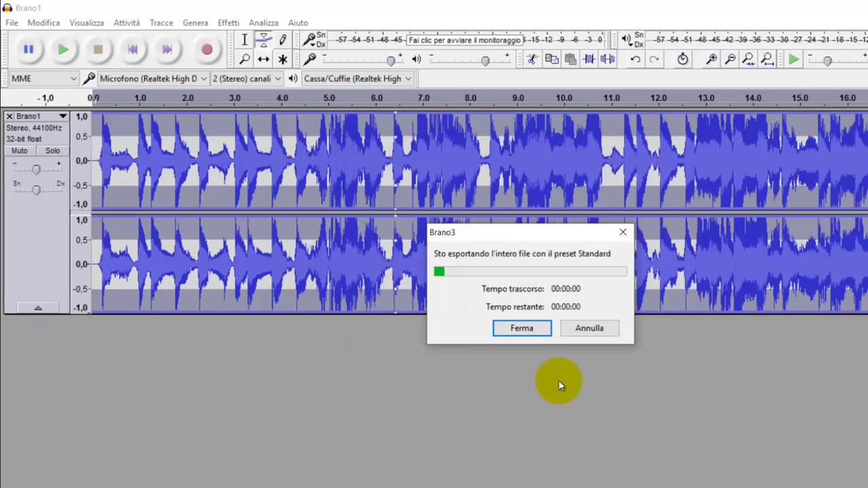Enable the Time Shift arrow tool
Image resolution: width=868 pixels, height=488 pixels.
(x=264, y=59)
